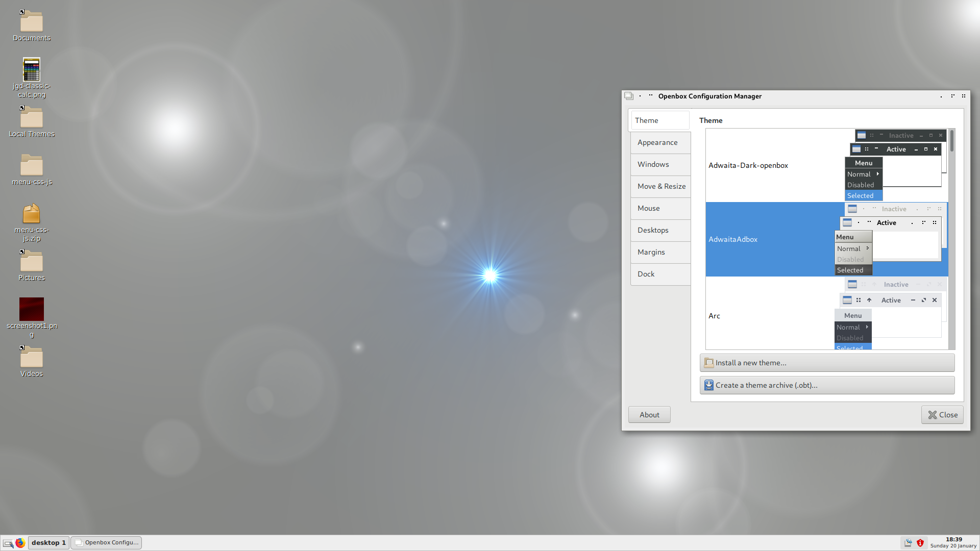Switch to the Mouse tab

(x=660, y=208)
